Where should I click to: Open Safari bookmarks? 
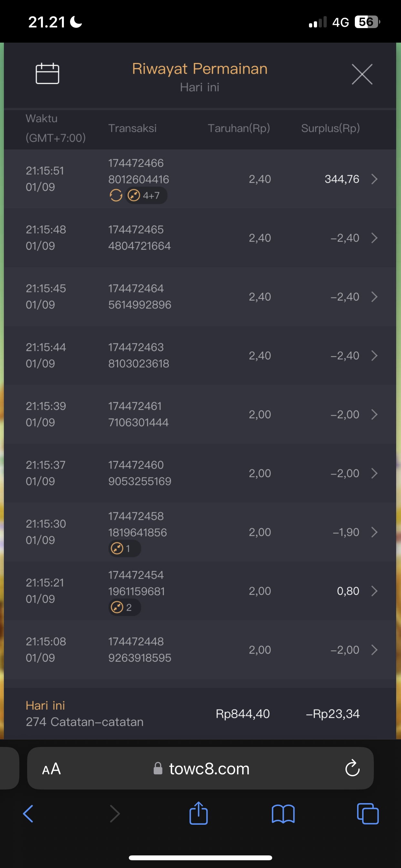tap(283, 814)
